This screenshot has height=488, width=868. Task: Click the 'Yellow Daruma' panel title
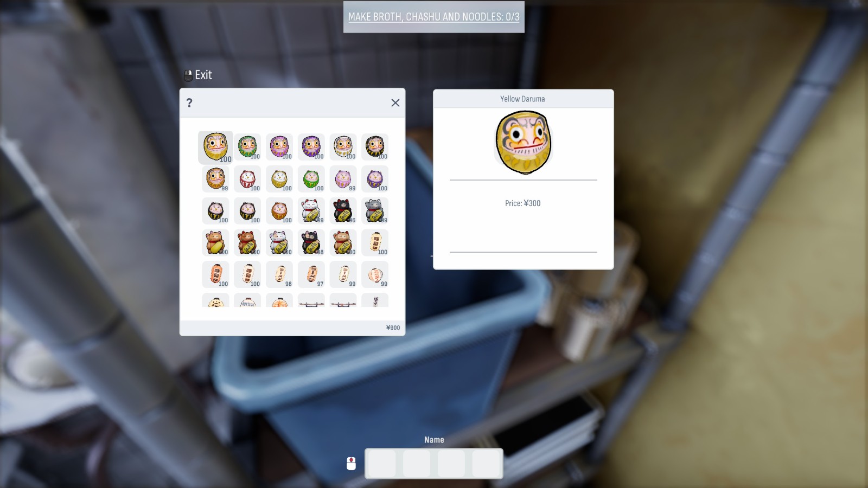click(x=522, y=99)
